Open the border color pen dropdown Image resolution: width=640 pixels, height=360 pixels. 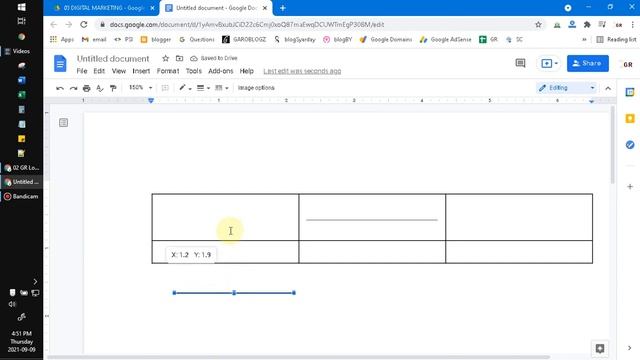click(x=185, y=88)
